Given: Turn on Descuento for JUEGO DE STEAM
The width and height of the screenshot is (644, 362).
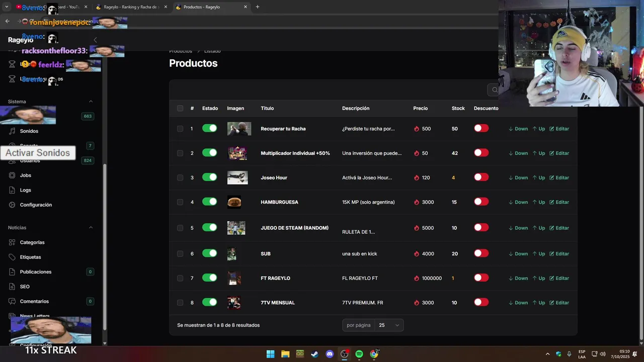Looking at the screenshot, I should point(481,227).
